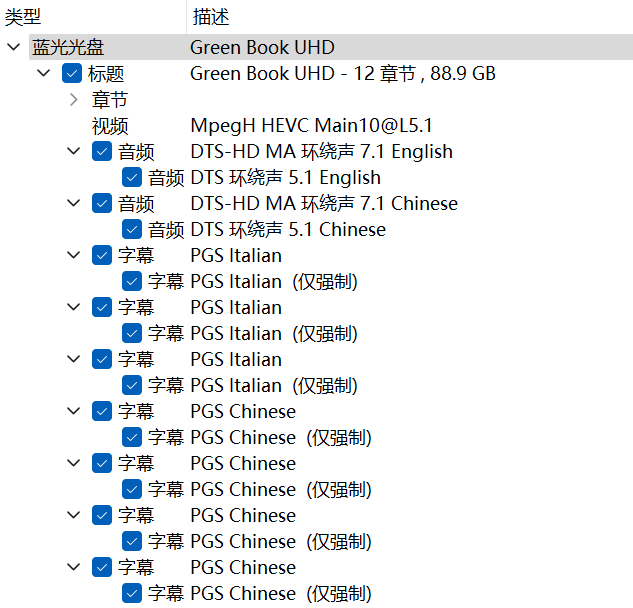Click the 描述 column header
This screenshot has height=608, width=633.
[410, 17]
